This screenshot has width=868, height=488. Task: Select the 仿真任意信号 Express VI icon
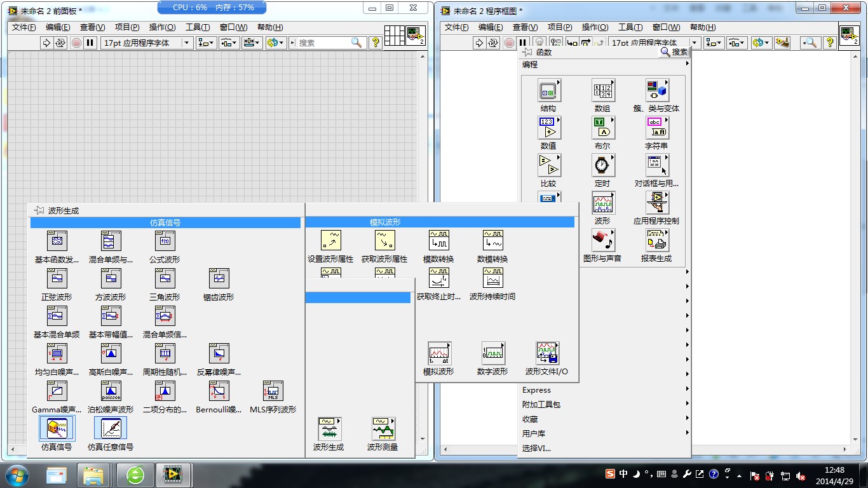111,428
